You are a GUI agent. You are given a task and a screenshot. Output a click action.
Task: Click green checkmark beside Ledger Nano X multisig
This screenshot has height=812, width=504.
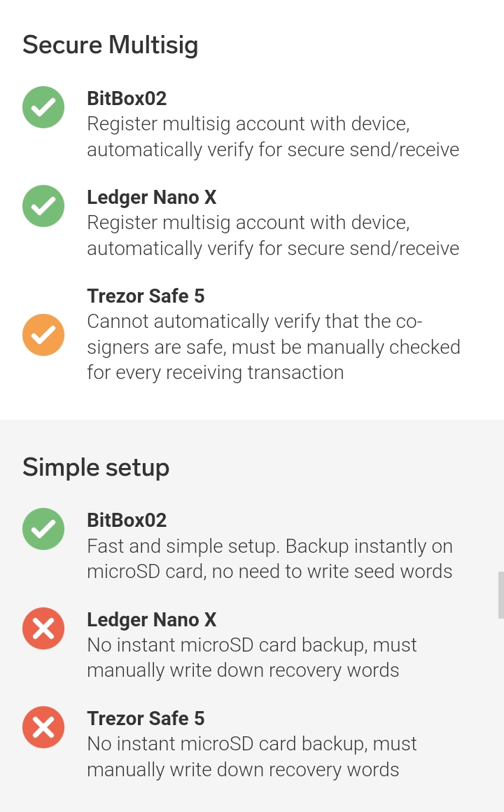point(43,206)
